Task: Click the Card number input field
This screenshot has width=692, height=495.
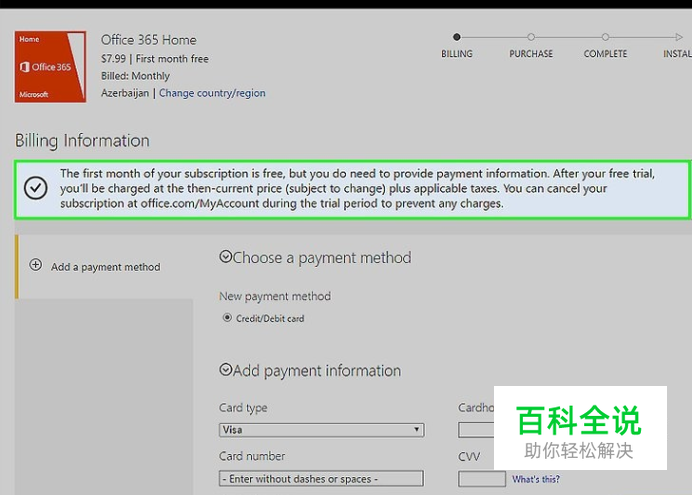Action: (x=321, y=479)
